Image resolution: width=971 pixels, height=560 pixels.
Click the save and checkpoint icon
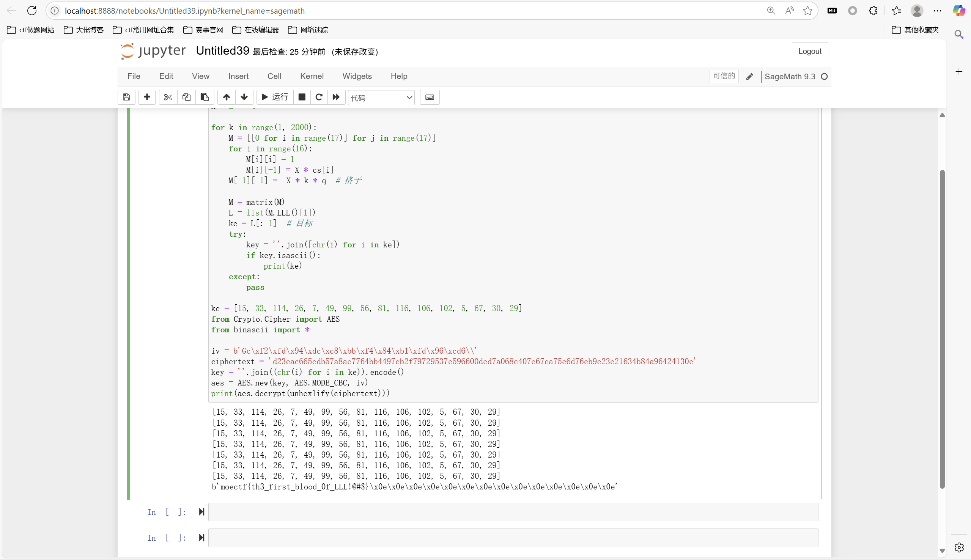pos(126,97)
